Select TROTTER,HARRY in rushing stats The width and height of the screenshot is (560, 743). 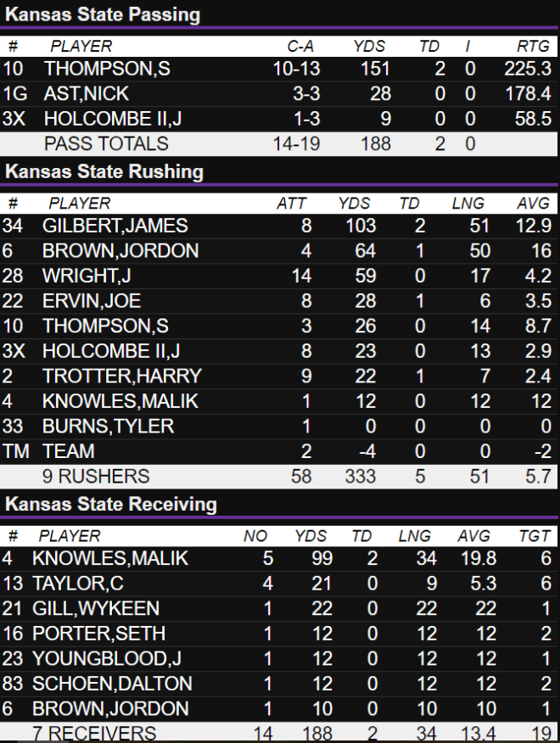click(x=122, y=377)
